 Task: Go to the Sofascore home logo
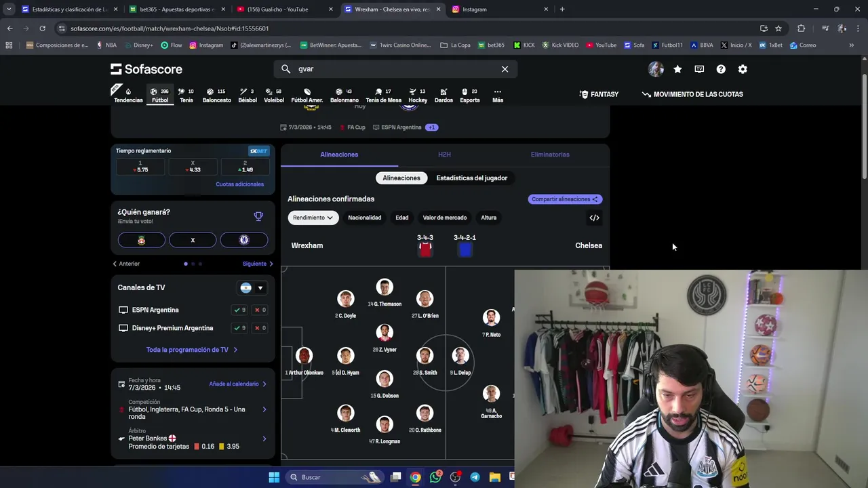146,69
